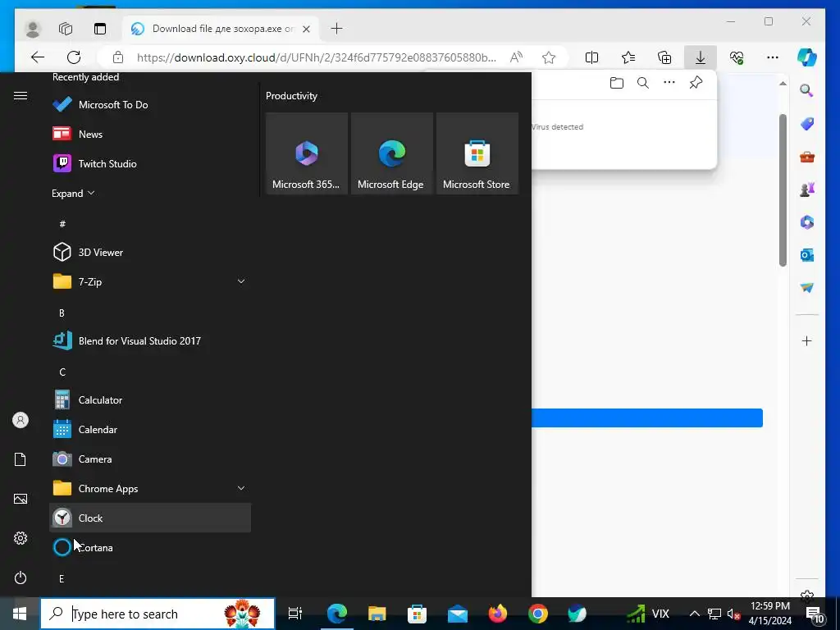Expand the Chrome Apps folder

coord(150,488)
